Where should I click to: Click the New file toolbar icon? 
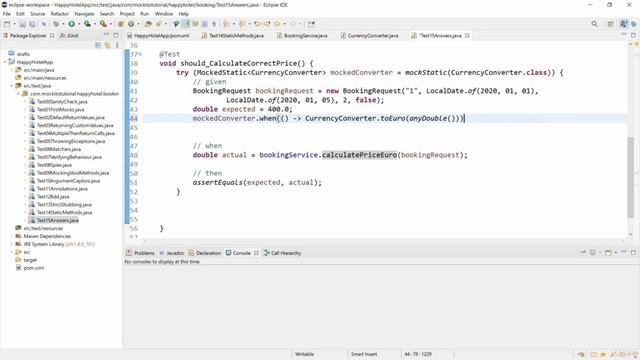pos(7,24)
